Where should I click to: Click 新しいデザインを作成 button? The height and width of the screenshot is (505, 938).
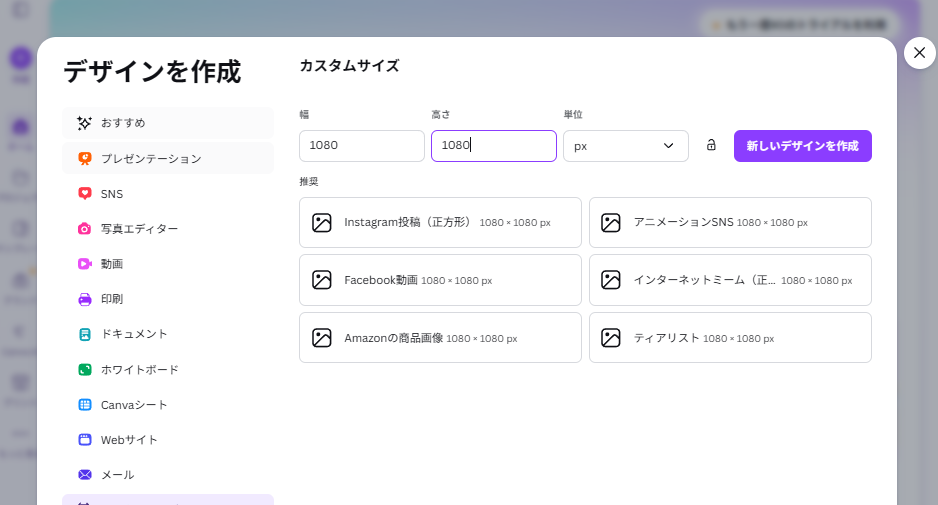(802, 146)
